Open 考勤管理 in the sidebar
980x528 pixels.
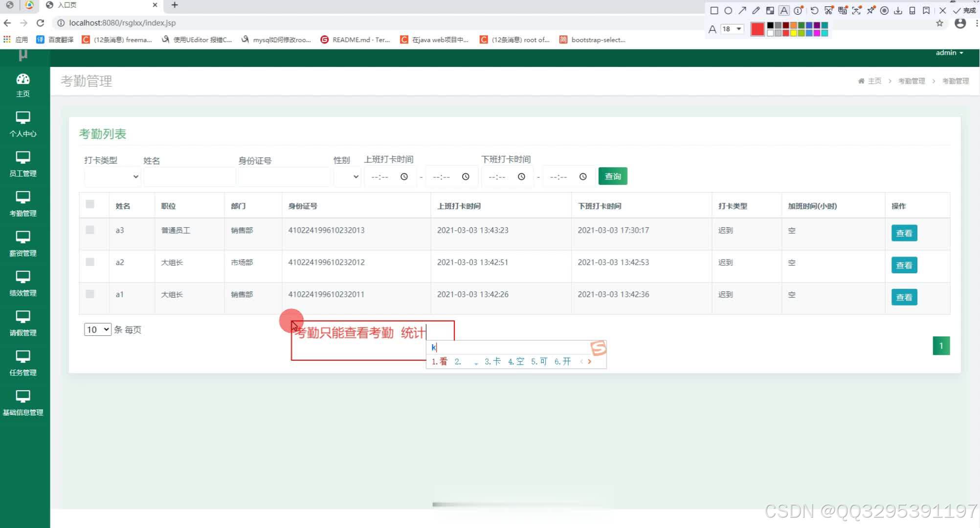(x=23, y=204)
